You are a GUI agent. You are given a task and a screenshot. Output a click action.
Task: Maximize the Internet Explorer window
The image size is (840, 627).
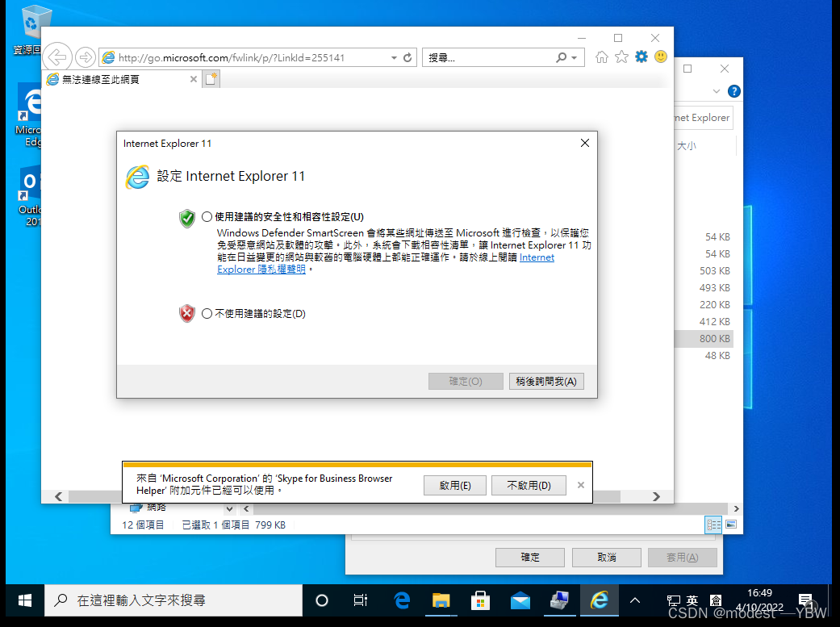[x=617, y=38]
